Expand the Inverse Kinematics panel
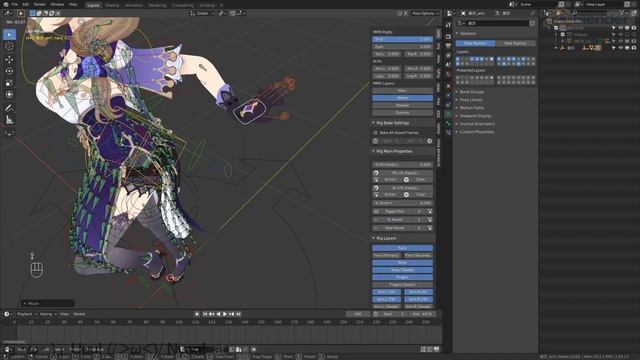Viewport: 640px width, 360px height. 477,124
